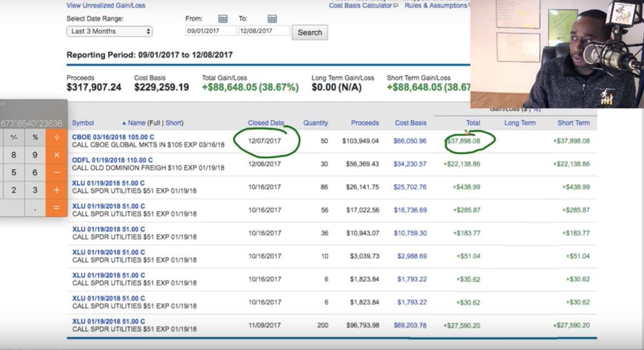The height and width of the screenshot is (350, 644).
Task: Click the calculator number display
Action: pyautogui.click(x=32, y=123)
